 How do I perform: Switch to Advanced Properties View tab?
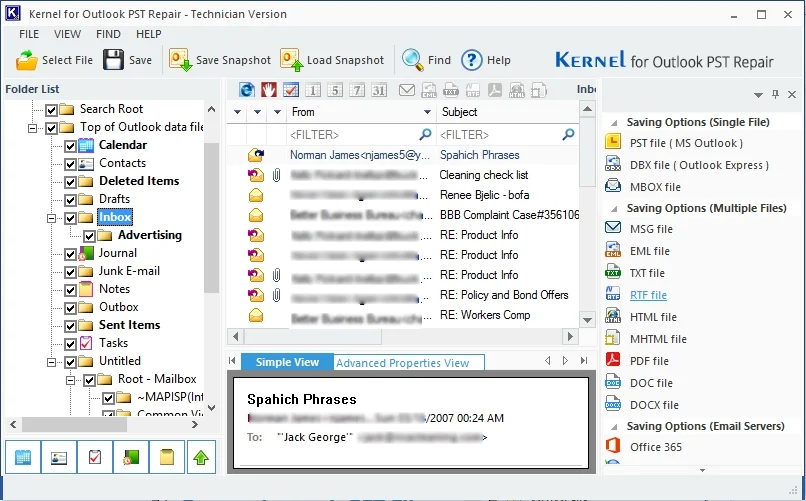pos(402,363)
